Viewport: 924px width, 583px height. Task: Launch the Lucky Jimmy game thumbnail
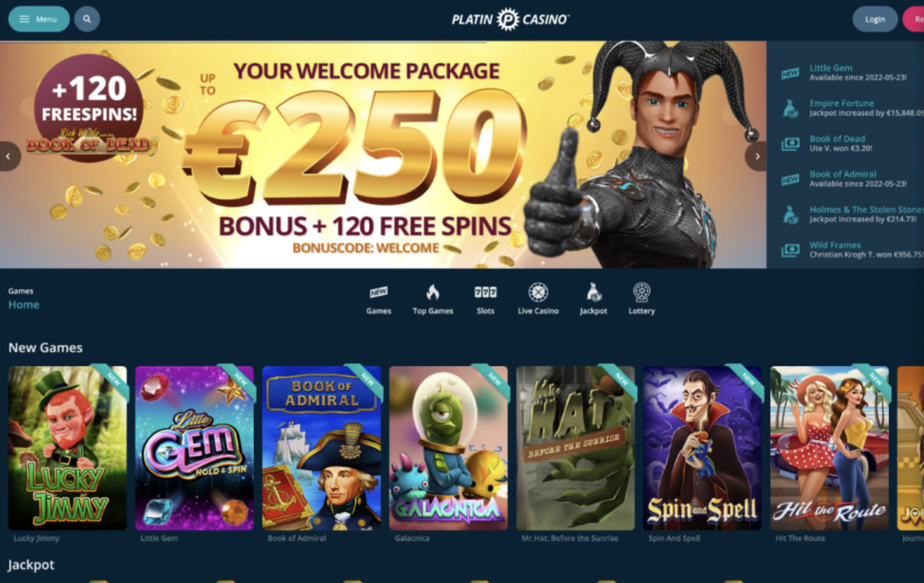(67, 448)
